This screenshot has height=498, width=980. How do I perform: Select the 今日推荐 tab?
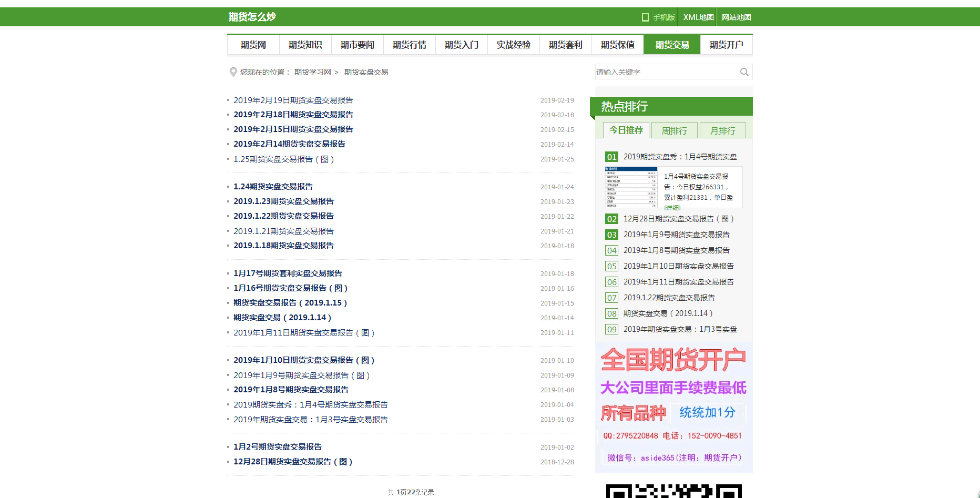pos(626,130)
